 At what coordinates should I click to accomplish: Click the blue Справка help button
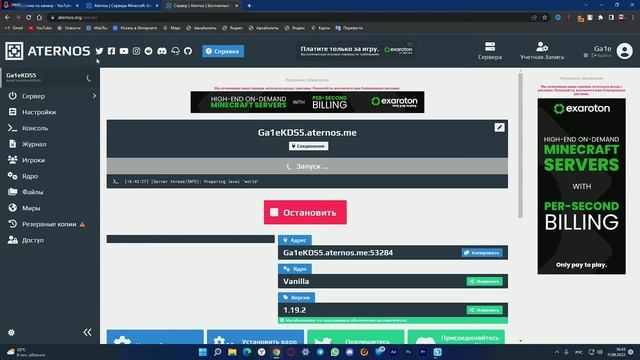223,51
